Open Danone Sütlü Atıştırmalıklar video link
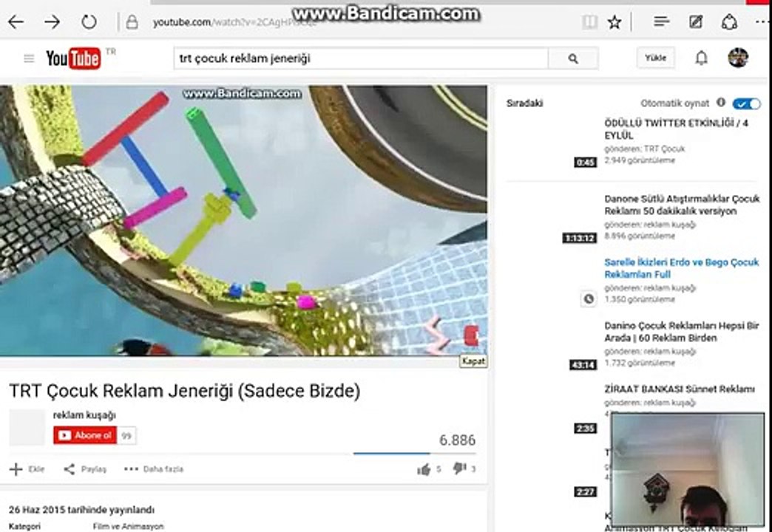Viewport: 772px width, 532px height. [x=682, y=205]
